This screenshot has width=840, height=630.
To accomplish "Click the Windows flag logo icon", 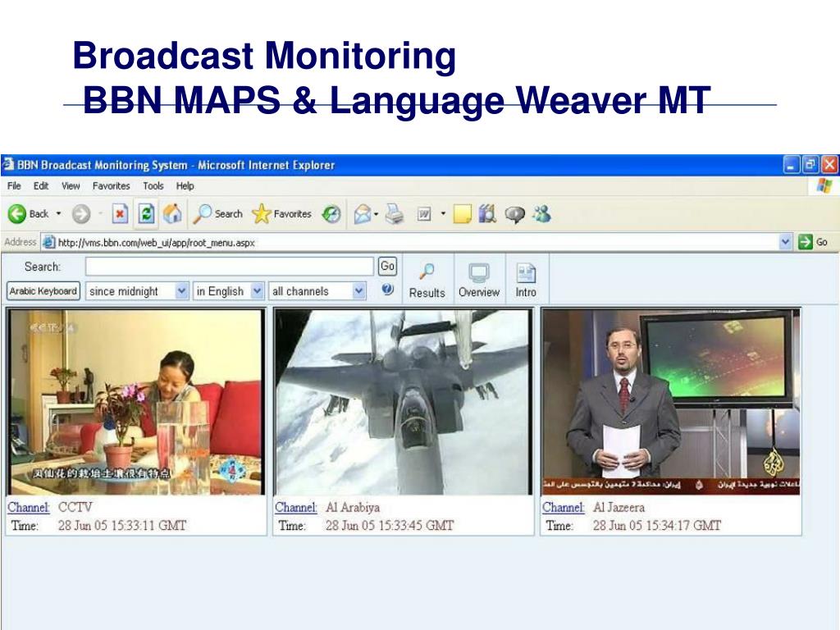I will [x=824, y=186].
